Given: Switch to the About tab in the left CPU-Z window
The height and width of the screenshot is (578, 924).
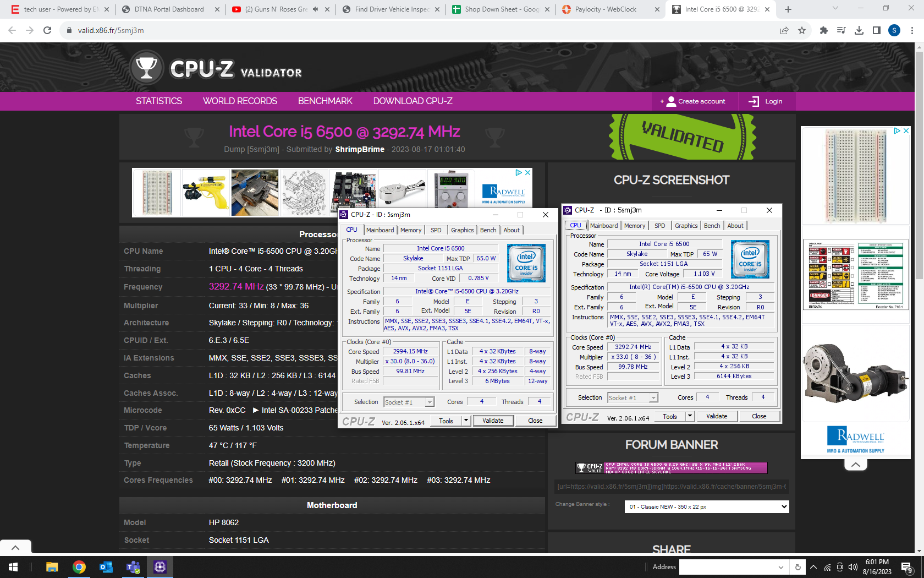Looking at the screenshot, I should pos(512,230).
